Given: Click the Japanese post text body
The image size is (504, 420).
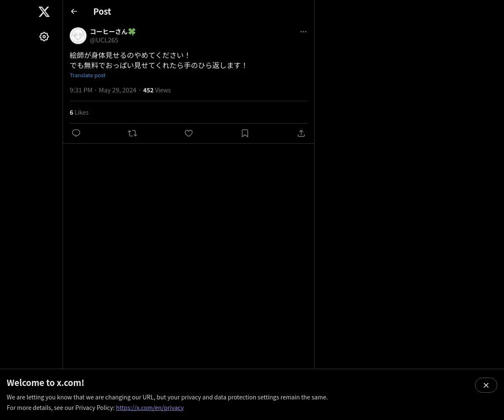Looking at the screenshot, I should click(158, 60).
